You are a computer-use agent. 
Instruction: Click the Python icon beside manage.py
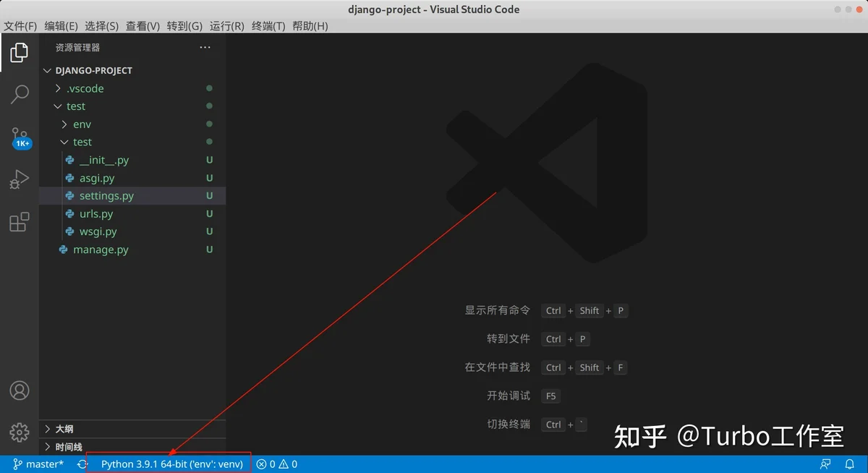tap(64, 250)
